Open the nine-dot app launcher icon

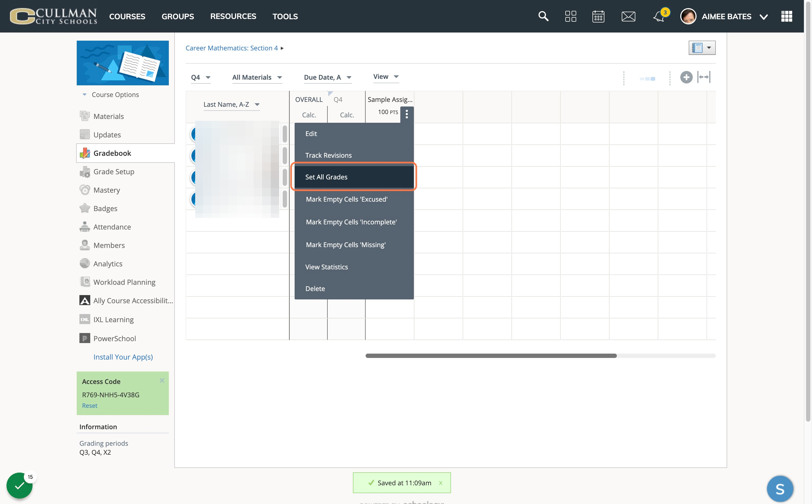787,16
